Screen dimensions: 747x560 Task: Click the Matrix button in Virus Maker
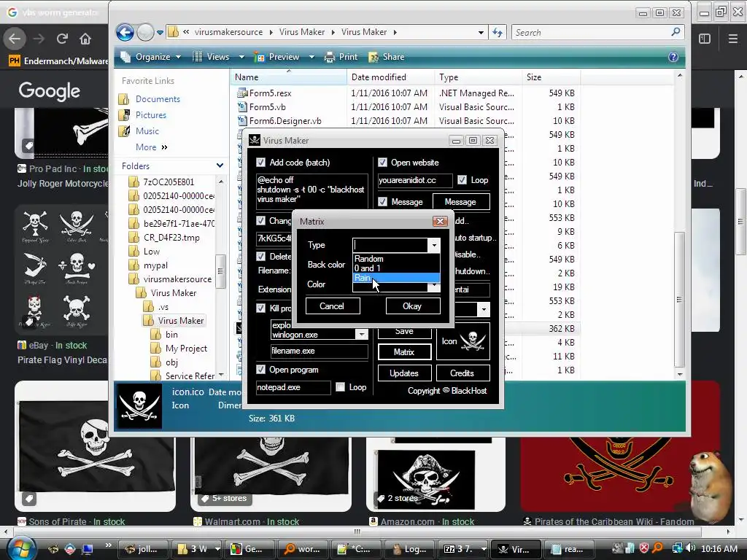point(404,352)
